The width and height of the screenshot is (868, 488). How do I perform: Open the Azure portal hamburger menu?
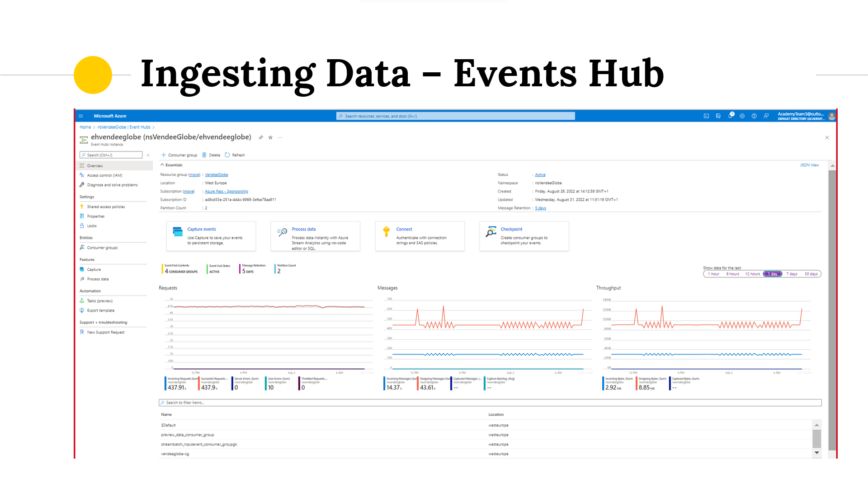click(x=81, y=116)
